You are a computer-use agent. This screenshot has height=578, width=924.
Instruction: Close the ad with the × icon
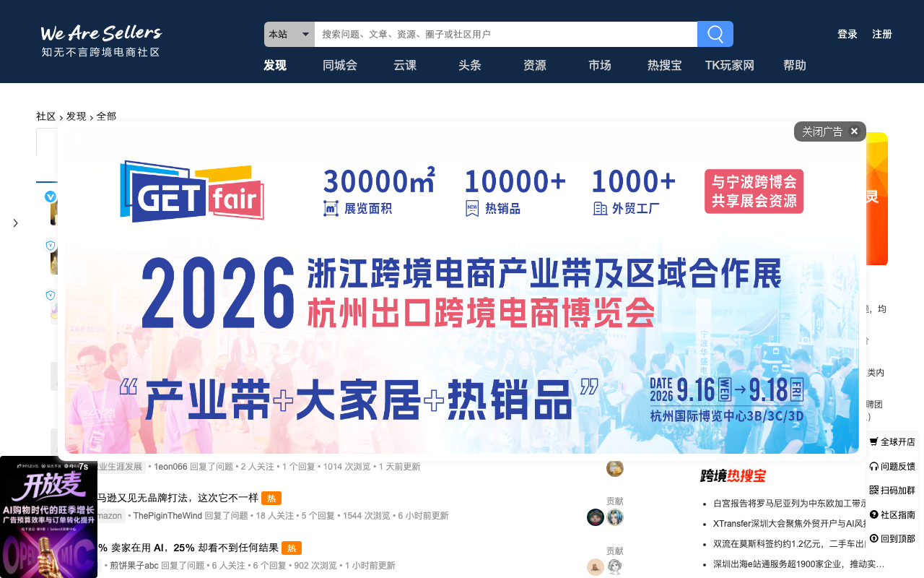coord(854,131)
